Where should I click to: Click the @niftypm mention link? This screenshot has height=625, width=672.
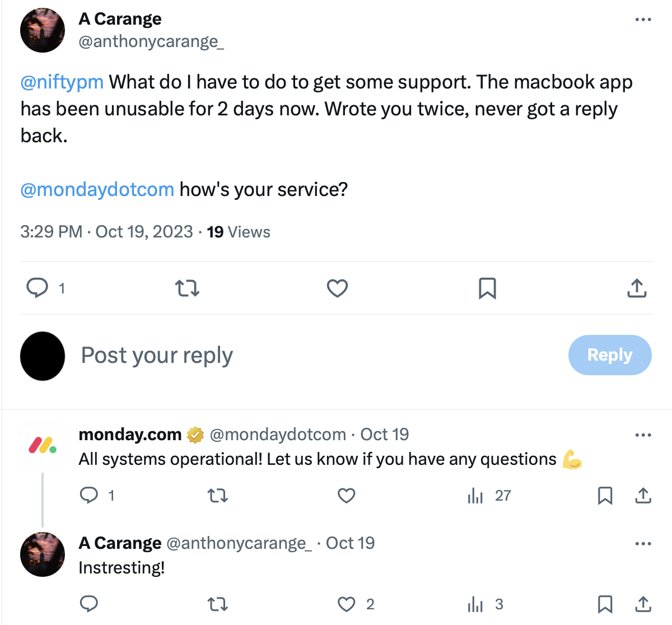[x=62, y=82]
